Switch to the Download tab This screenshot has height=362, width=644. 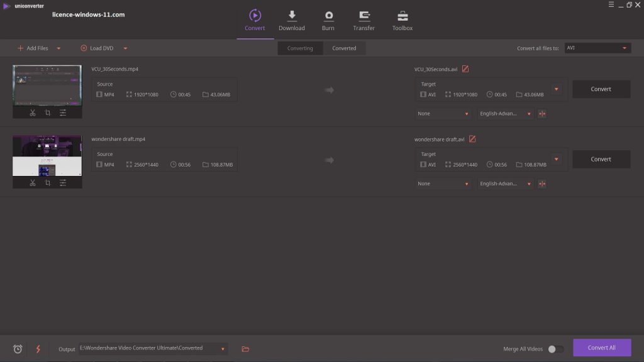(x=291, y=21)
